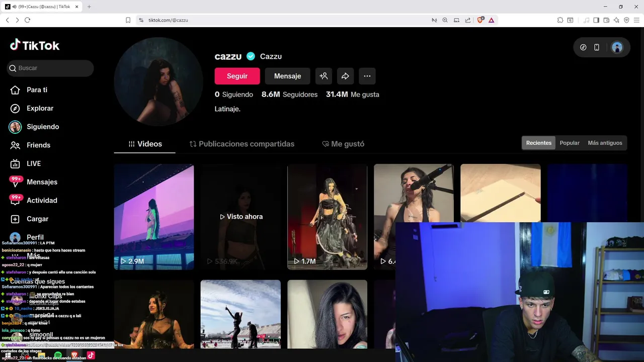
Task: Click the Mensaje button
Action: [x=287, y=76]
